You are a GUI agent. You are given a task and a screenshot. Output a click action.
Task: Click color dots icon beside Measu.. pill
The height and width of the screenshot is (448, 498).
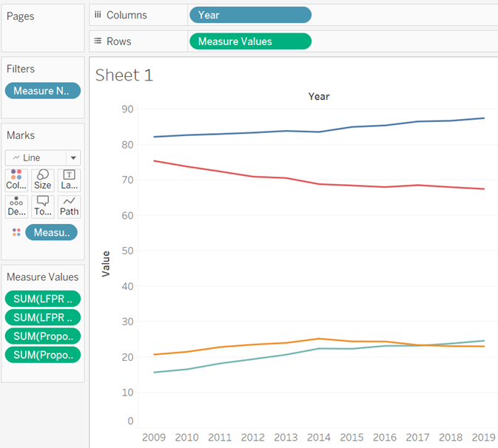16,233
